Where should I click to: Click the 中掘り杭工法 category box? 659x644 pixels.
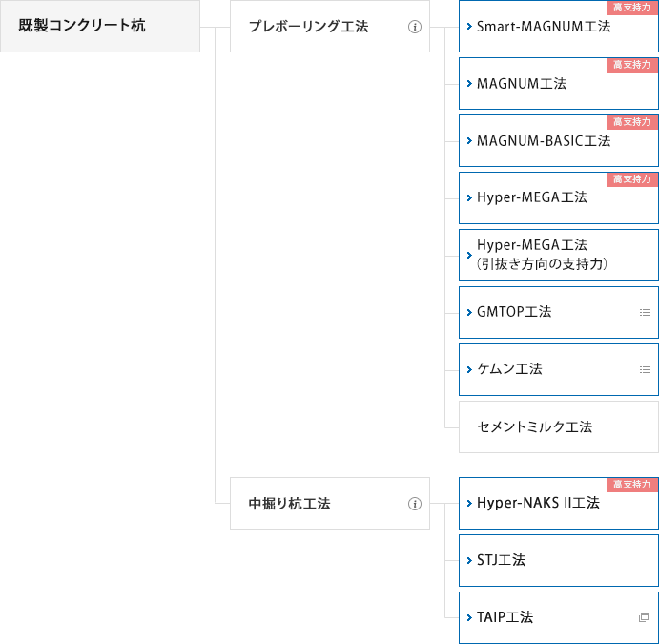click(x=330, y=503)
